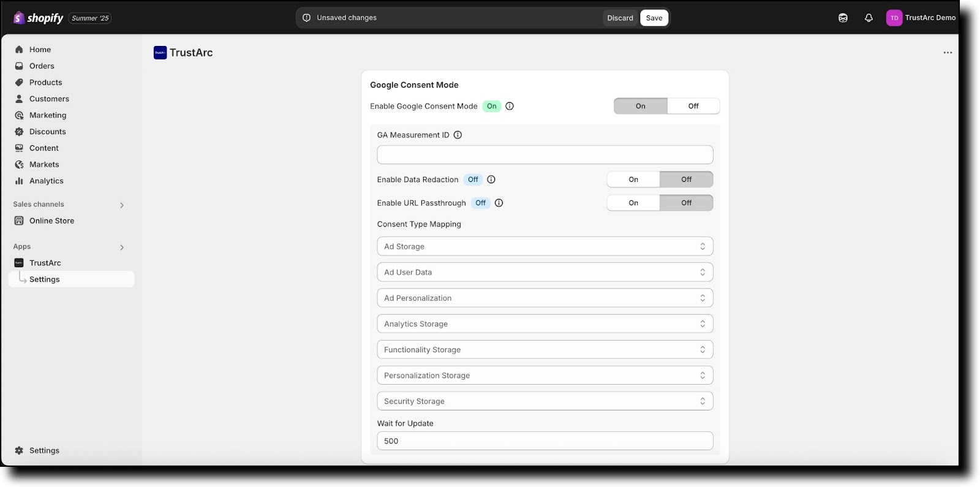Image resolution: width=980 pixels, height=487 pixels.
Task: Click the Google Consent Mode heading
Action: [414, 85]
